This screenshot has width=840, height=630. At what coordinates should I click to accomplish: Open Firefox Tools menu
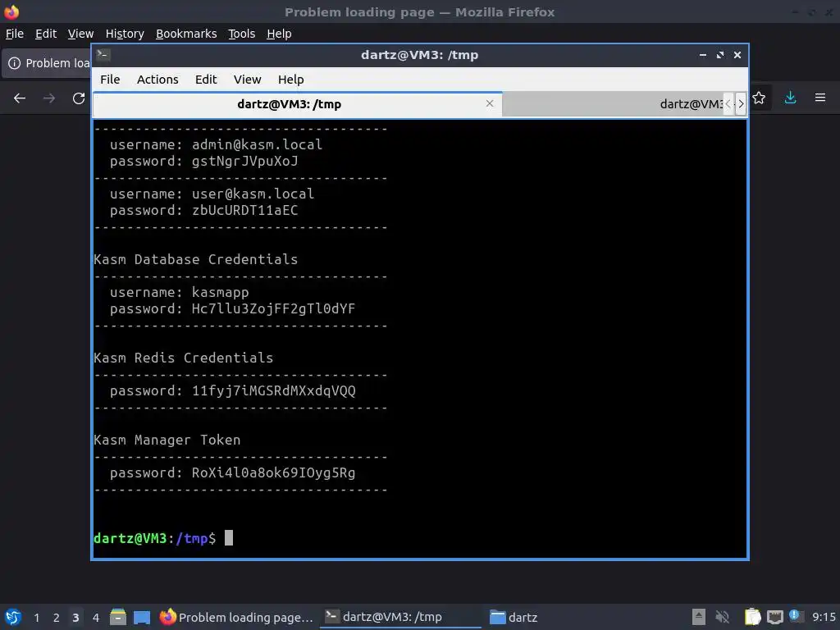point(242,34)
